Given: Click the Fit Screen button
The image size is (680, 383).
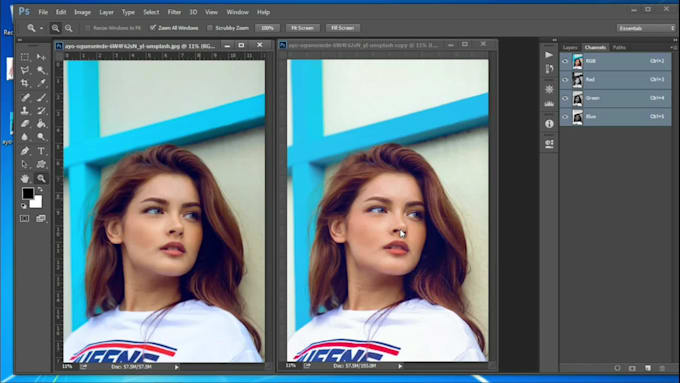Looking at the screenshot, I should [x=302, y=28].
